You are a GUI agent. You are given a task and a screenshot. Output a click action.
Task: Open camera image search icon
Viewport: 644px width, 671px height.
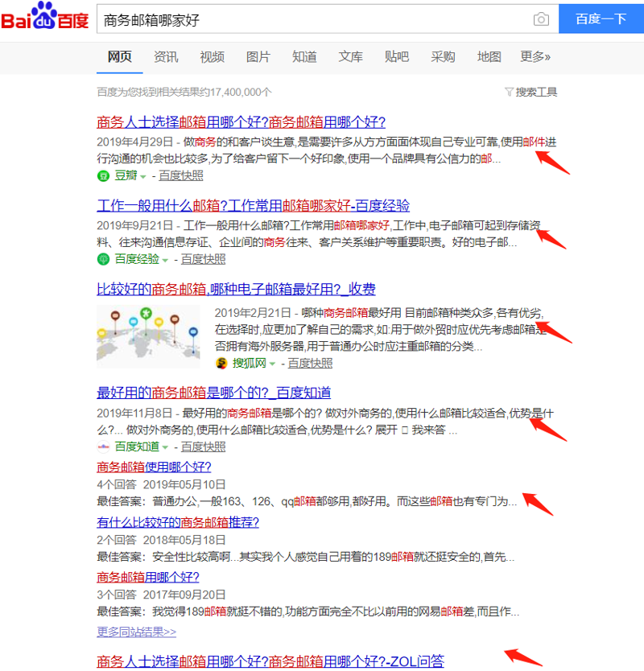point(541,19)
